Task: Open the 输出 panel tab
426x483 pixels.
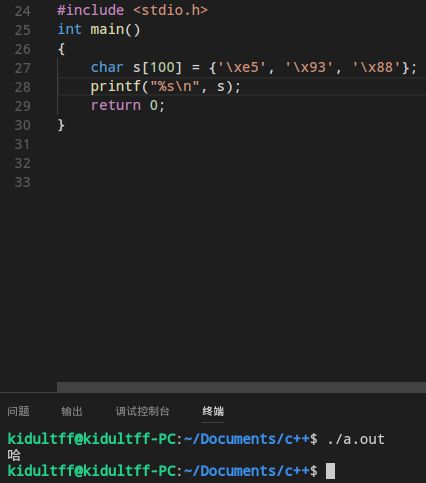Action: (72, 411)
